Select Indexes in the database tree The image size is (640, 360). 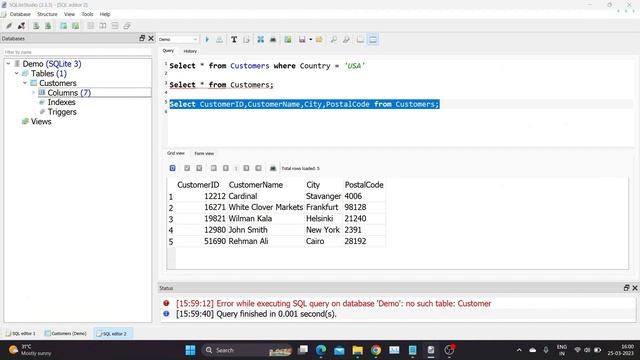(x=61, y=102)
